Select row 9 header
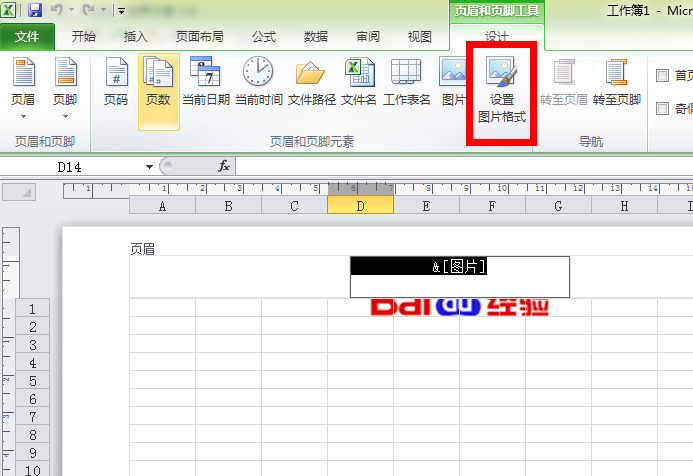This screenshot has width=693, height=476. (x=32, y=453)
